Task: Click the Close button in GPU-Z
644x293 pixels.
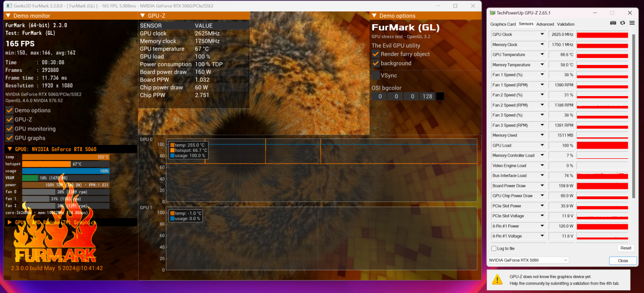Action: point(623,260)
